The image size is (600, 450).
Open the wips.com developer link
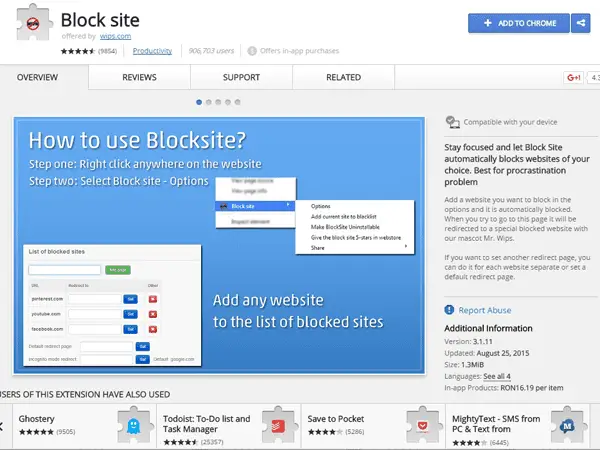115,36
